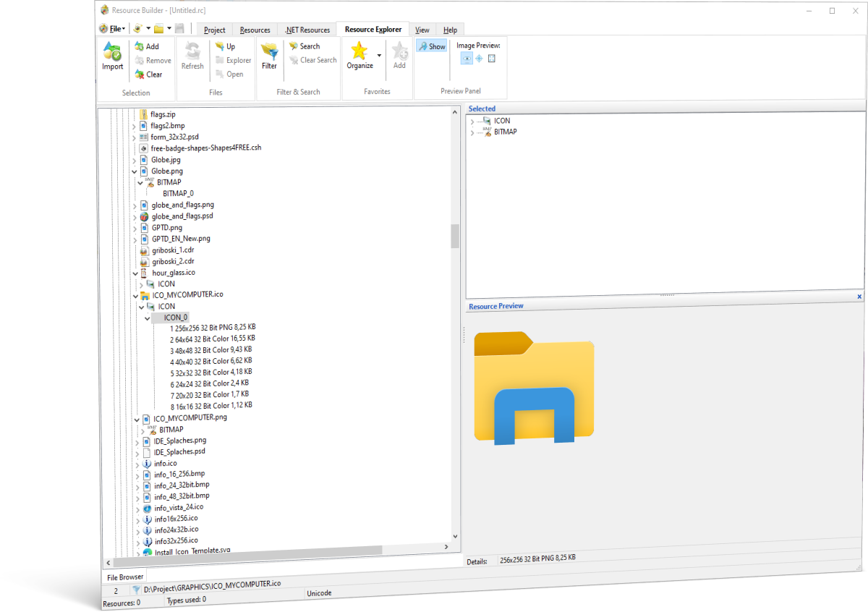
Task: Click Clear in the Selection group
Action: (x=148, y=75)
